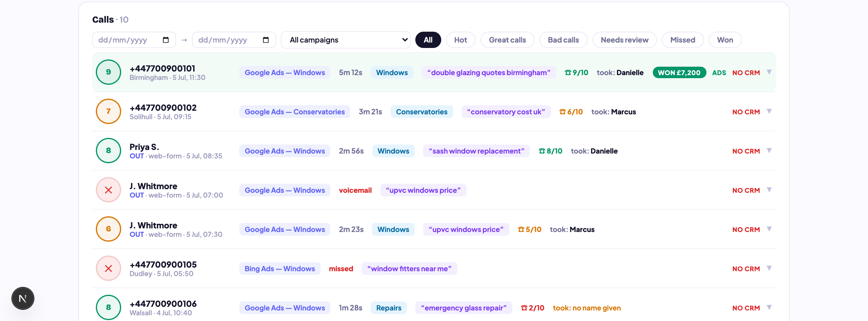Click phone number +447700900106
This screenshot has width=868, height=321.
coord(163,304)
